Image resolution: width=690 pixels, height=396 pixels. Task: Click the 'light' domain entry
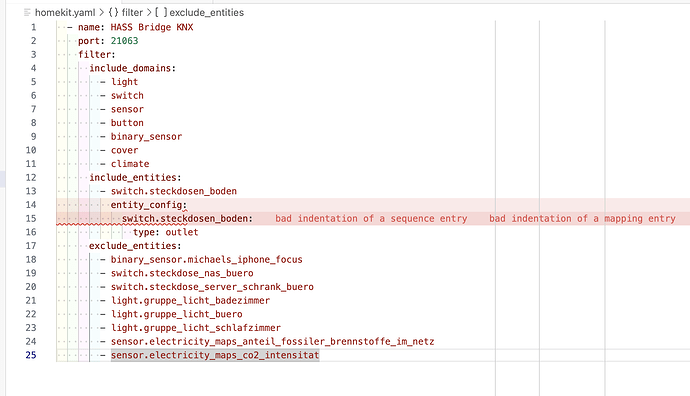point(125,82)
